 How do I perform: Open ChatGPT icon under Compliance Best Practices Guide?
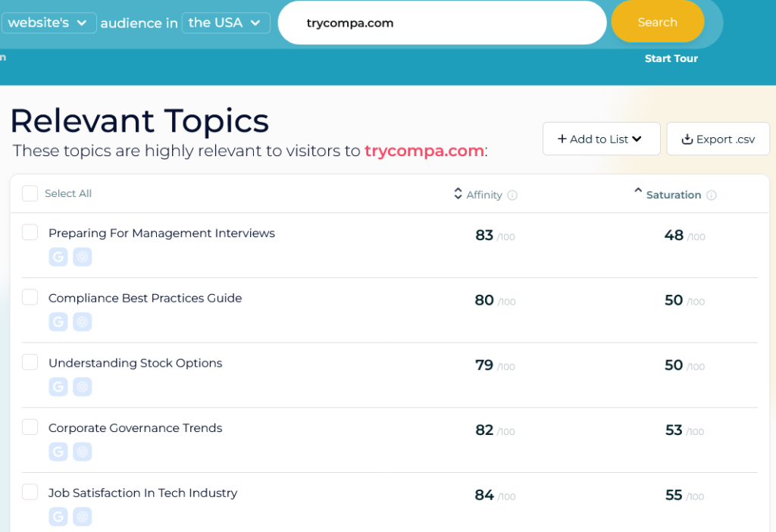pos(82,321)
